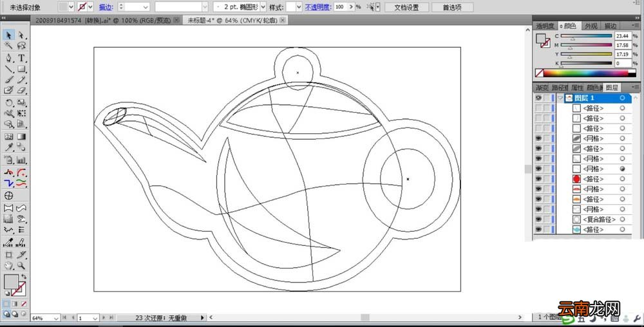Select the Lasso tool
Viewport: 644px width, 327px height.
(21, 46)
